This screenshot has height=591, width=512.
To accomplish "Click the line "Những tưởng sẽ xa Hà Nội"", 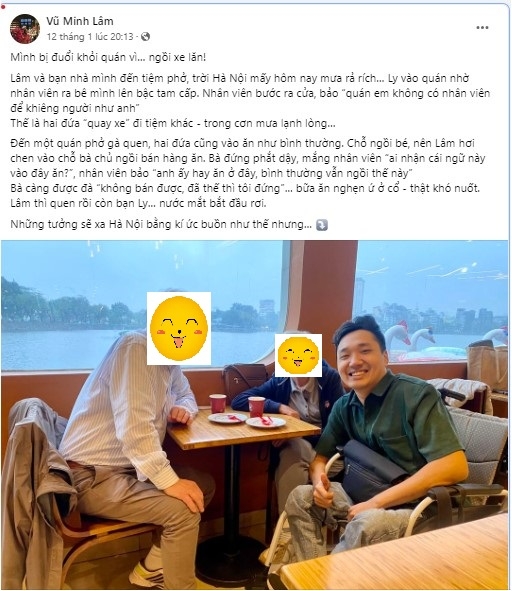I will click(161, 224).
